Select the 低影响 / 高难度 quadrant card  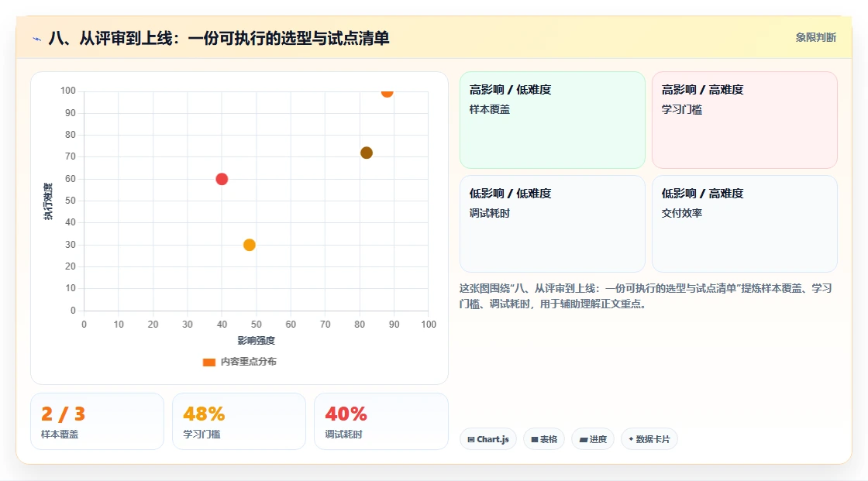745,224
